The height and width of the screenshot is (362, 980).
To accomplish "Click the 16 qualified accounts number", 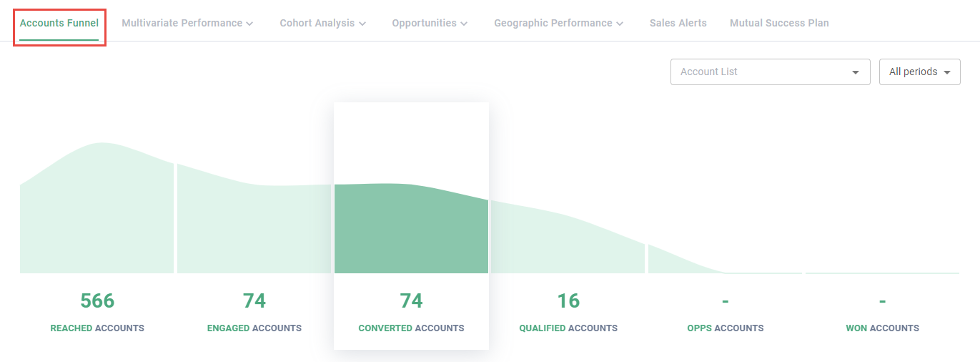I will [x=568, y=301].
